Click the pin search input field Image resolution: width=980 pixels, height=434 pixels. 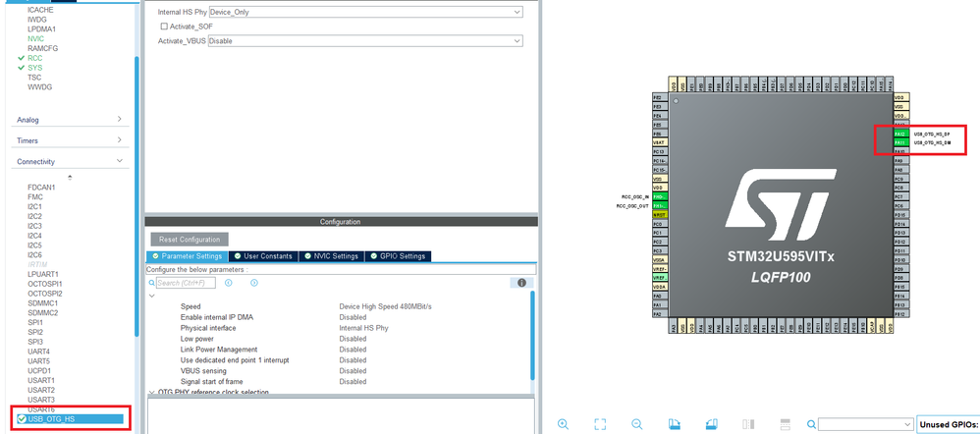tap(864, 424)
